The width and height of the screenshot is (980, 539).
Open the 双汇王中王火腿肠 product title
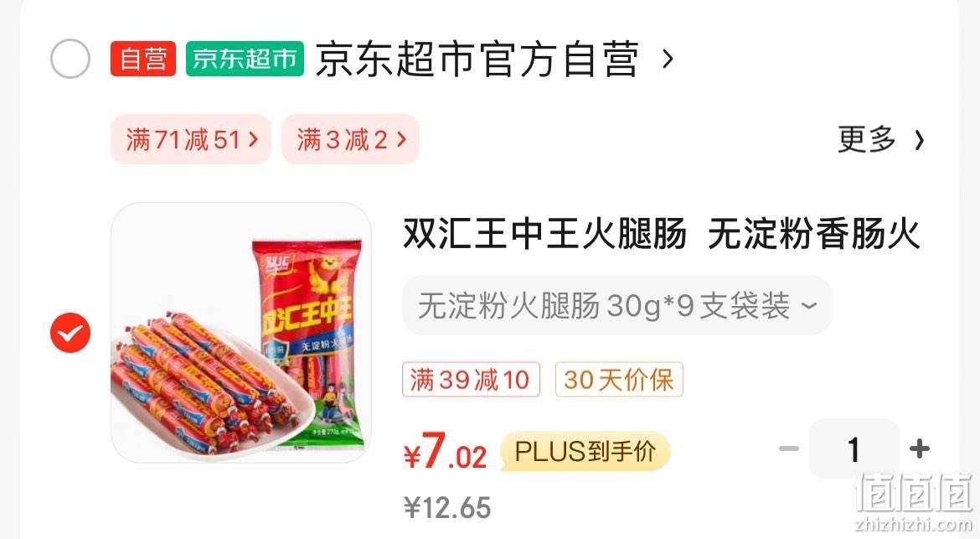[x=661, y=234]
